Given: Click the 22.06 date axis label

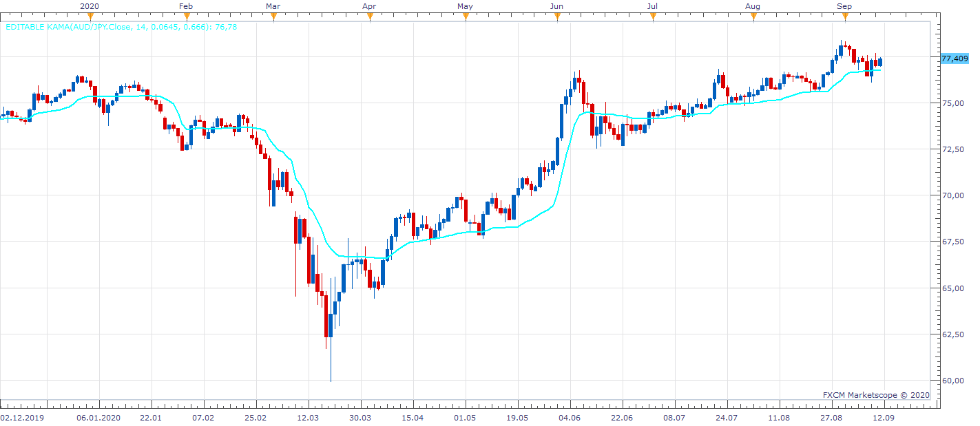Looking at the screenshot, I should coord(622,417).
